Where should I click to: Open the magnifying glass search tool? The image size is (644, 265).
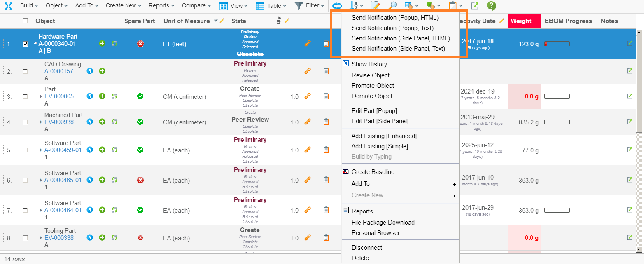coord(392,6)
